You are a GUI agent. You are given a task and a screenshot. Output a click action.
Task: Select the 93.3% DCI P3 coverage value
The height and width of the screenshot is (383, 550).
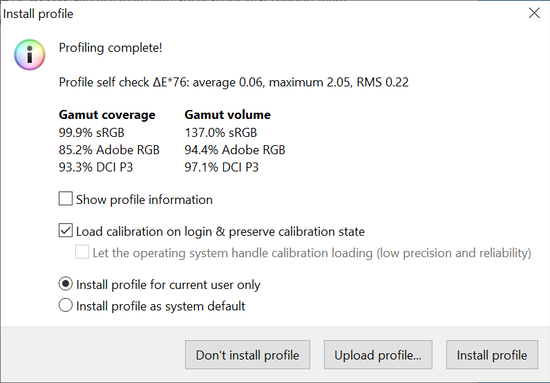tap(96, 167)
